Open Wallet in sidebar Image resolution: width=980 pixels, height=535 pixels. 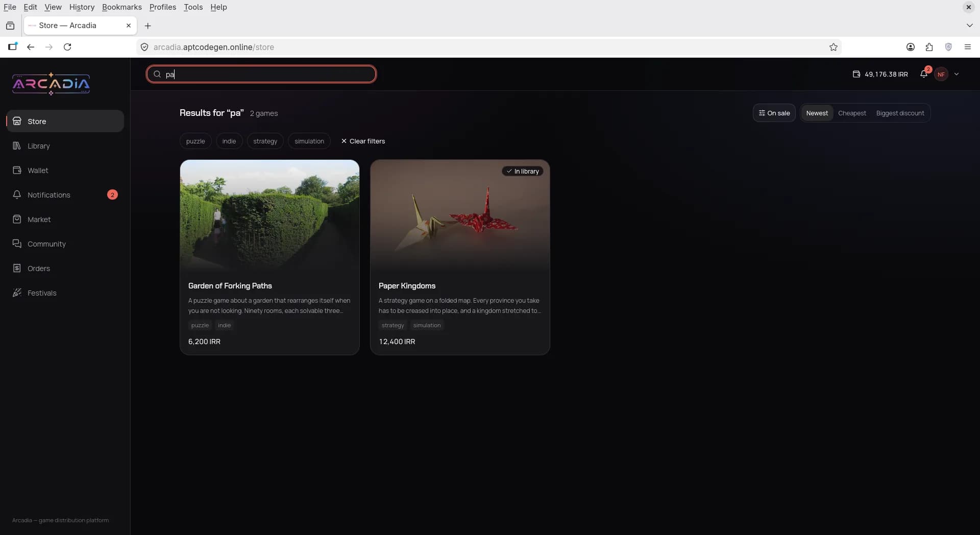tap(65, 171)
